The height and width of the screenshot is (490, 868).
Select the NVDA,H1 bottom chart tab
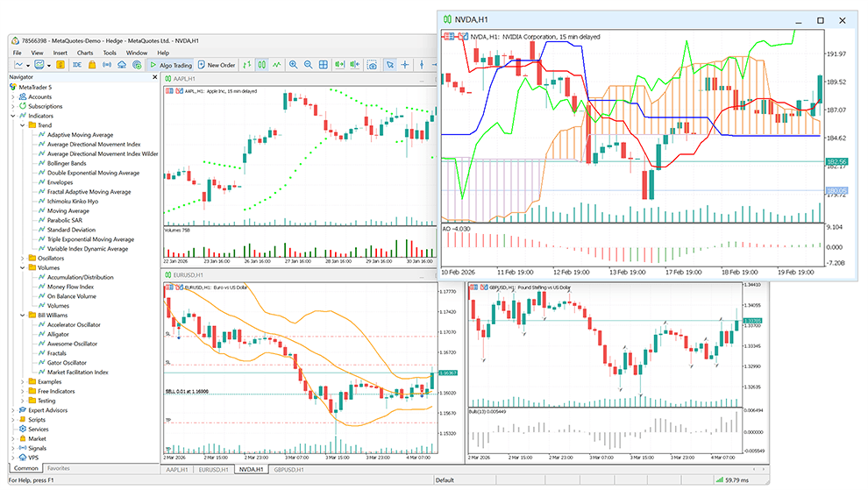pyautogui.click(x=252, y=470)
